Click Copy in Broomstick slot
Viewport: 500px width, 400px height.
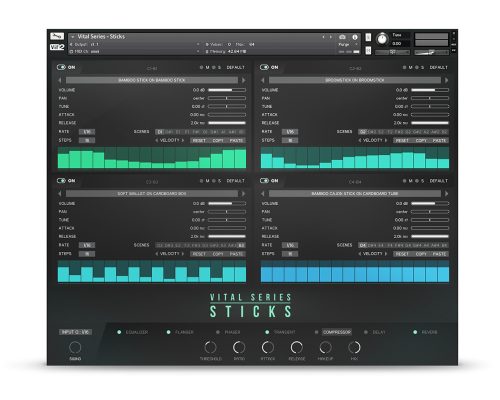pyautogui.click(x=421, y=140)
